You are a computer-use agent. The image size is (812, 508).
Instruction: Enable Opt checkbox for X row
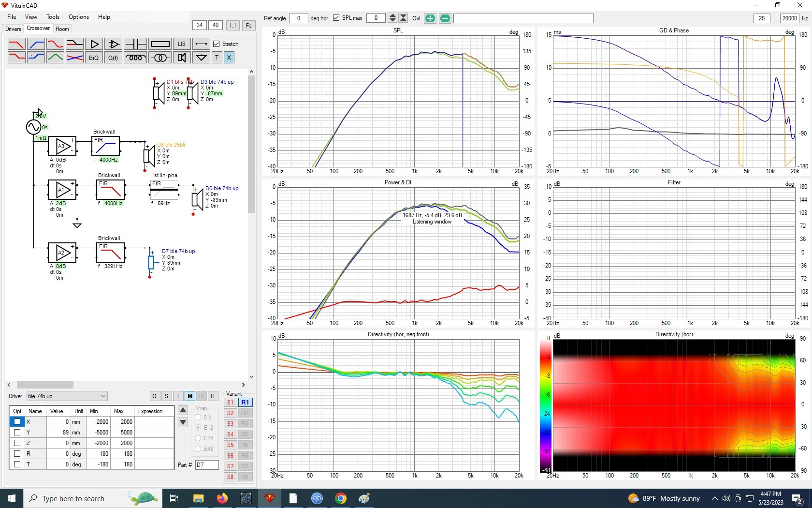click(x=17, y=422)
